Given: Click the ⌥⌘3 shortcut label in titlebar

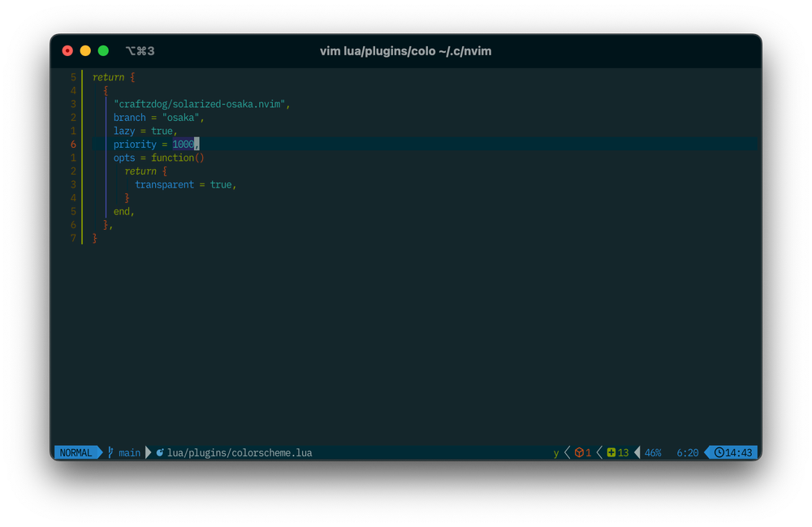Looking at the screenshot, I should [x=140, y=51].
